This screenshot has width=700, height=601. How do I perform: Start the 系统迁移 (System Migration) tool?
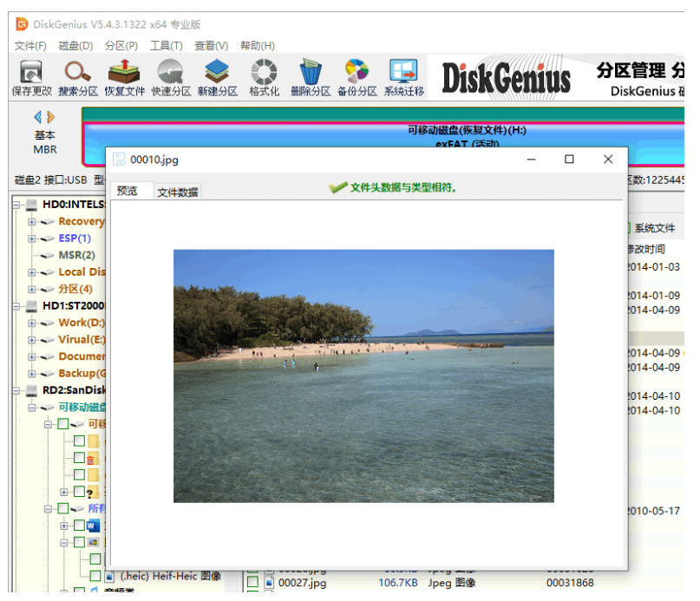[x=403, y=76]
